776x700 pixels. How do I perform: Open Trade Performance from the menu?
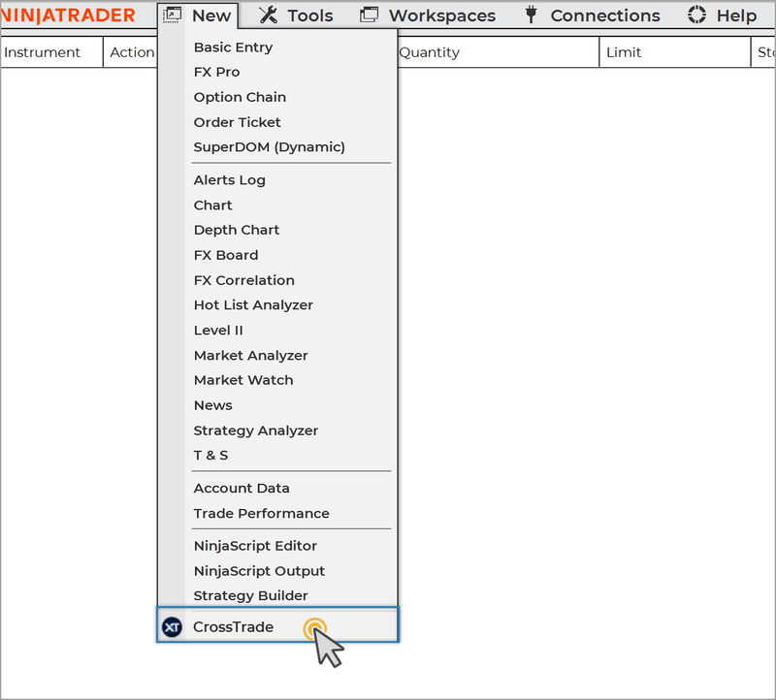tap(261, 514)
